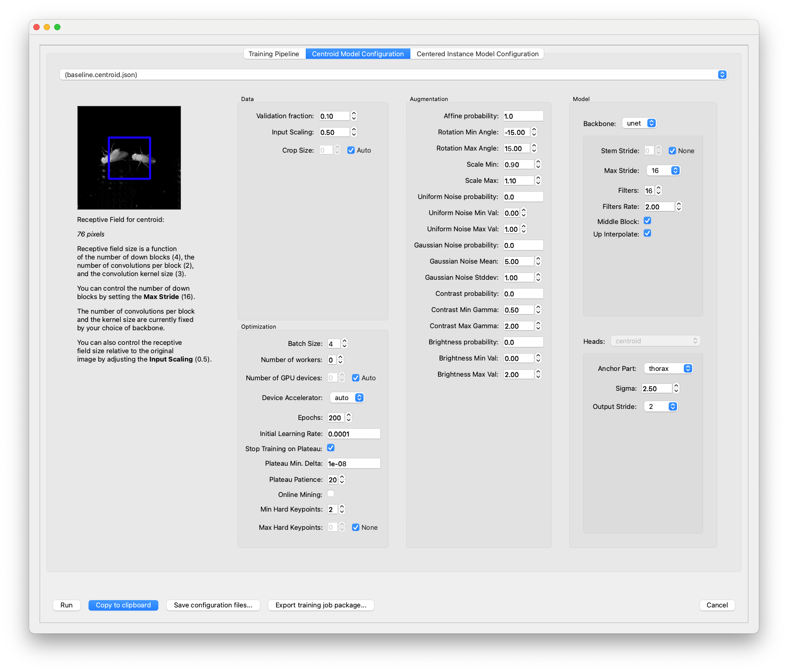788x672 pixels.
Task: Decrease the Rotation Min Angle
Action: 534,134
